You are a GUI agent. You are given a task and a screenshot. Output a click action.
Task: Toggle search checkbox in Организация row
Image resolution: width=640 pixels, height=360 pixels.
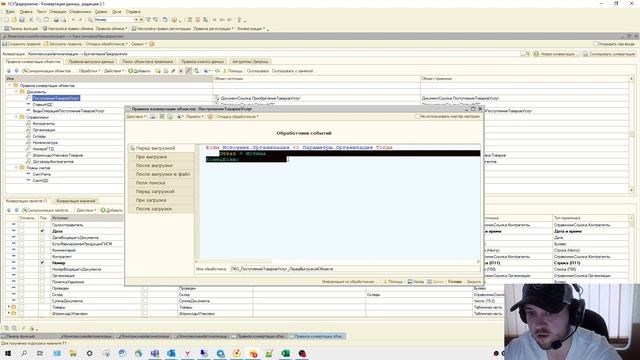pos(42,276)
